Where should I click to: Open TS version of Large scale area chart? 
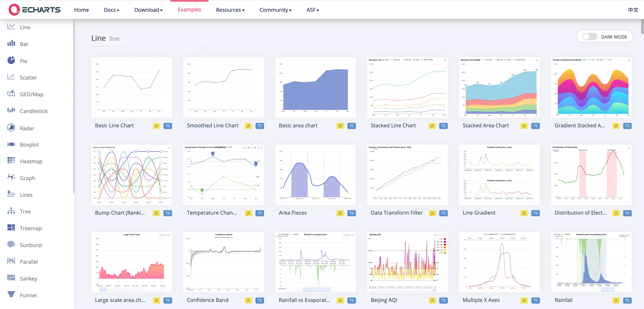(168, 300)
